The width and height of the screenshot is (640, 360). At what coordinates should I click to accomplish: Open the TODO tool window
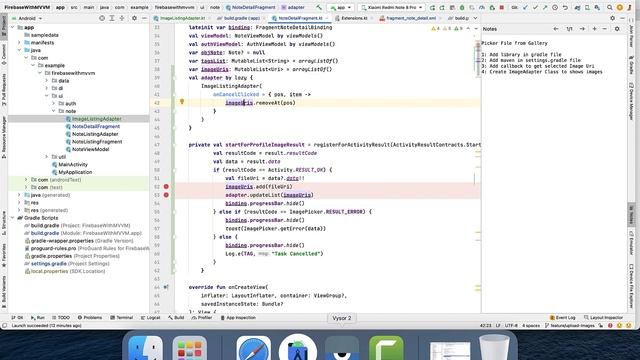[x=60, y=318]
